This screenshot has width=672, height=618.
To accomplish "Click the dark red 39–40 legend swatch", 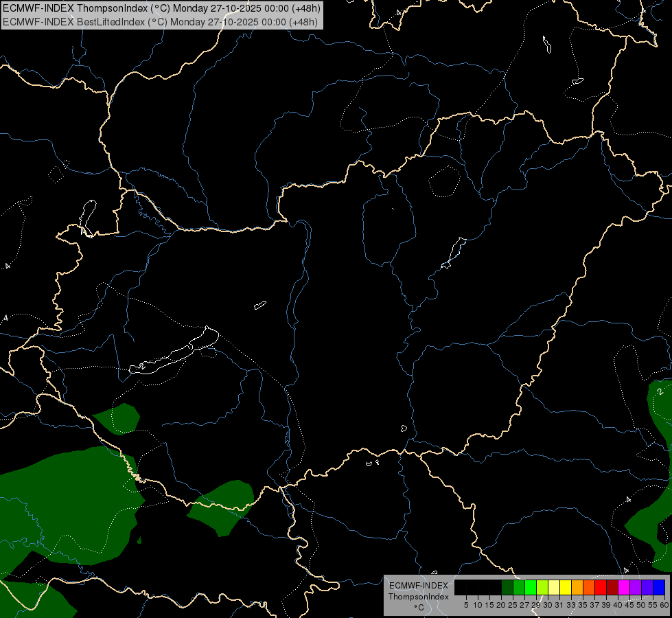I will (612, 587).
